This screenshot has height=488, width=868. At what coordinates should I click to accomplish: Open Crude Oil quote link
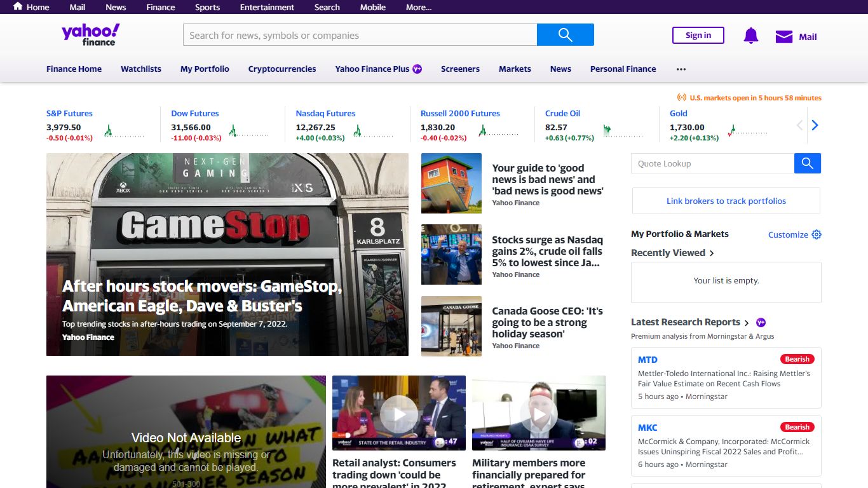coord(562,113)
